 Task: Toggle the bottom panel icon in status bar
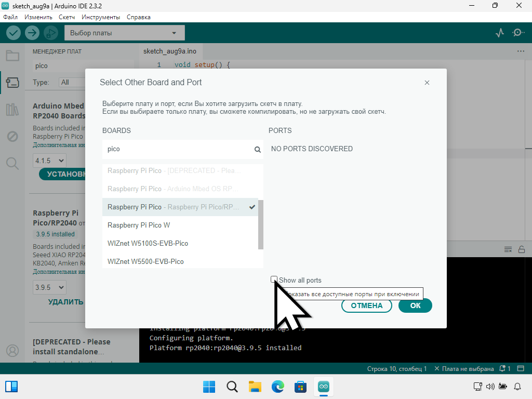coord(521,368)
